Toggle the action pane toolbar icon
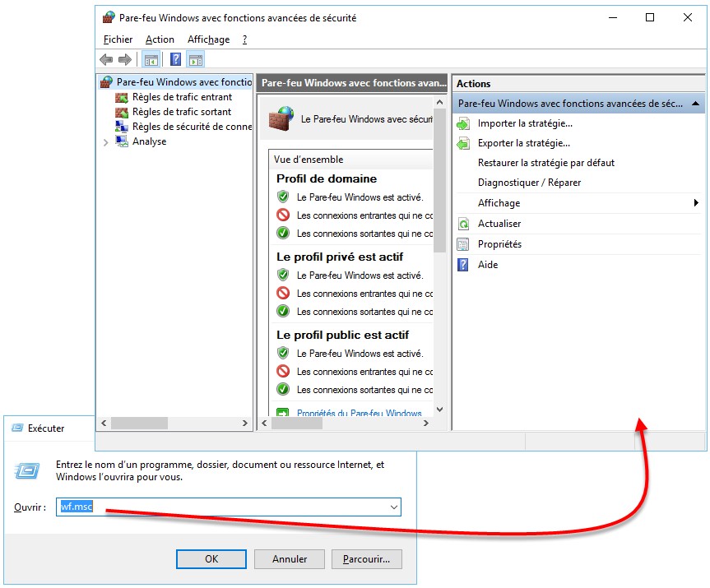710x588 pixels. click(x=196, y=59)
